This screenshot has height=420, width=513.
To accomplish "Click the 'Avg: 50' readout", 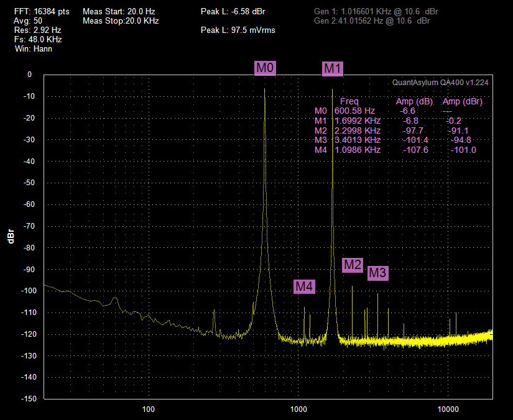I will pyautogui.click(x=28, y=21).
